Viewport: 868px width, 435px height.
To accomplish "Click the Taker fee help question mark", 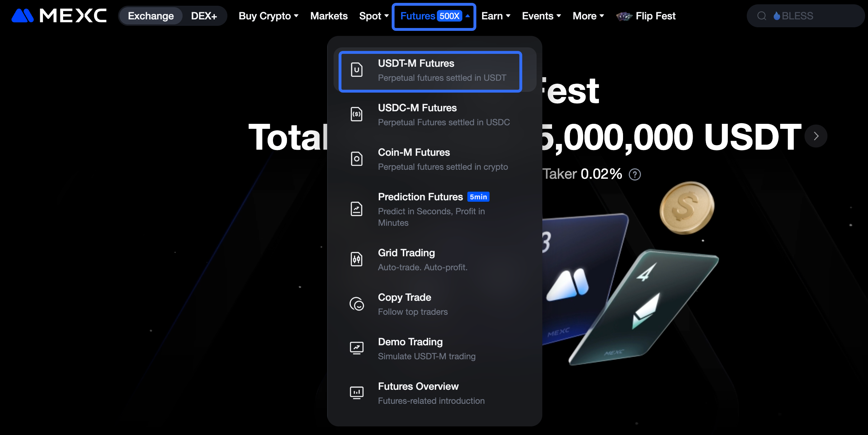I will pyautogui.click(x=635, y=174).
